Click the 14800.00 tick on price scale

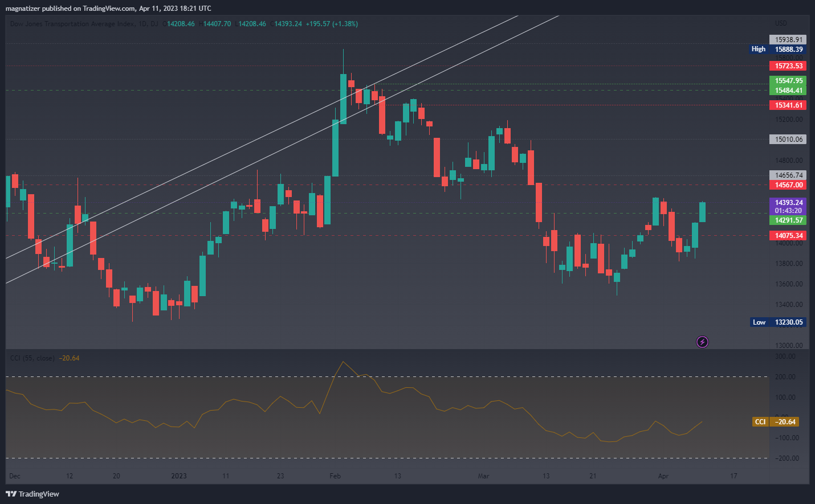tap(789, 161)
